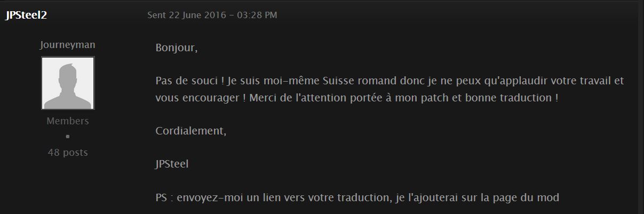The height and width of the screenshot is (214, 644).
Task: Click the small reputation pip below Members
Action: click(x=68, y=137)
